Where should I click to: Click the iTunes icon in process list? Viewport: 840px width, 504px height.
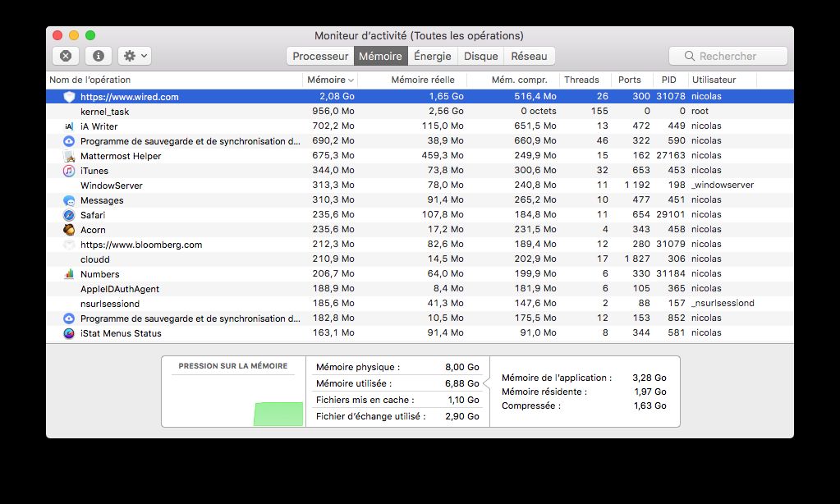(x=69, y=171)
